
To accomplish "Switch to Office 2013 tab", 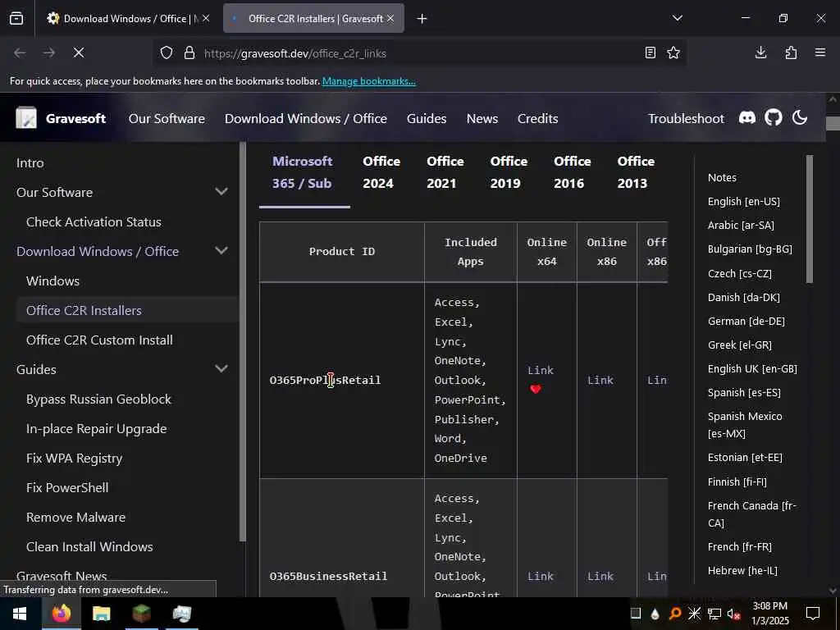I will click(x=636, y=172).
